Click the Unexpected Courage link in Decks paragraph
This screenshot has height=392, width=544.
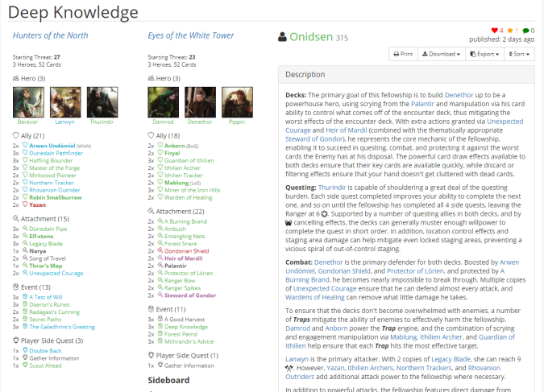[x=405, y=126]
